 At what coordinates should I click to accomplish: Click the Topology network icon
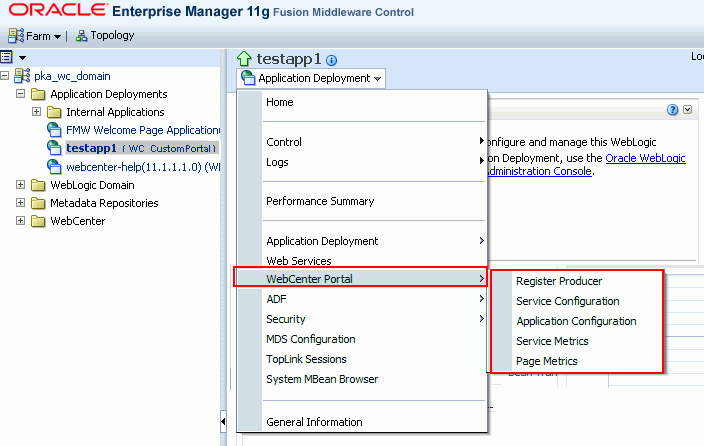click(x=81, y=36)
